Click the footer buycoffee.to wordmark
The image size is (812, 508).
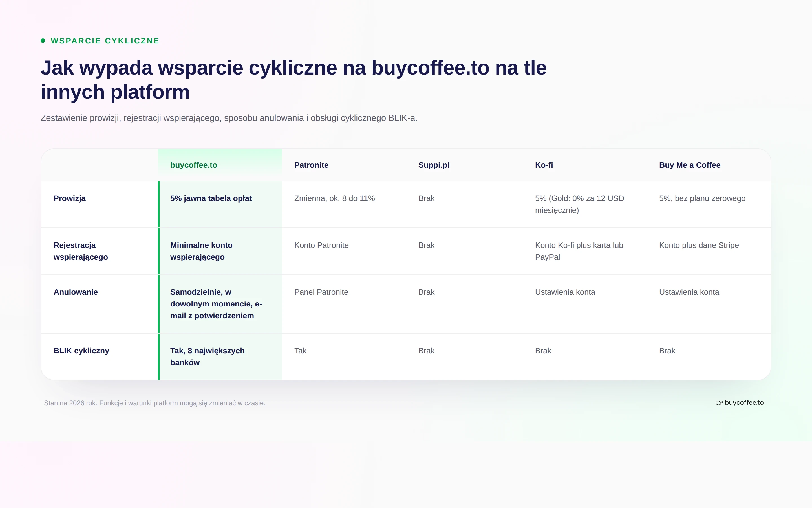point(744,402)
